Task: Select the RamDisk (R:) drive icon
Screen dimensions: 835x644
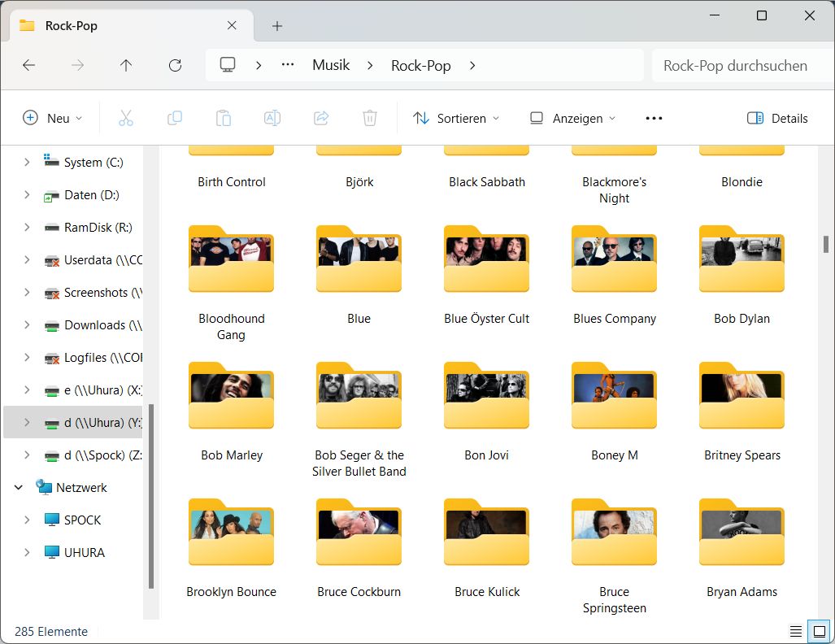Action: [51, 228]
